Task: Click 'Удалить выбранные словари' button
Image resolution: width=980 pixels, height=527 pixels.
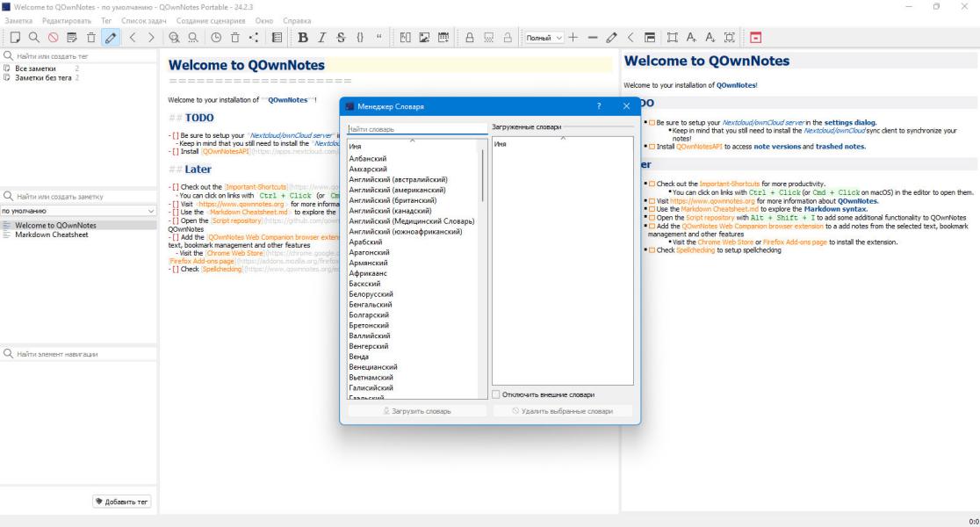Action: 563,411
